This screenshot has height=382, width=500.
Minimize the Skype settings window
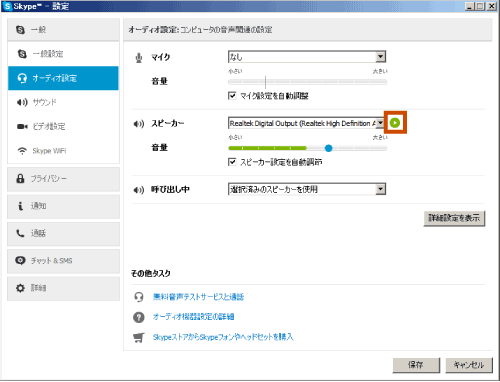[x=470, y=6]
